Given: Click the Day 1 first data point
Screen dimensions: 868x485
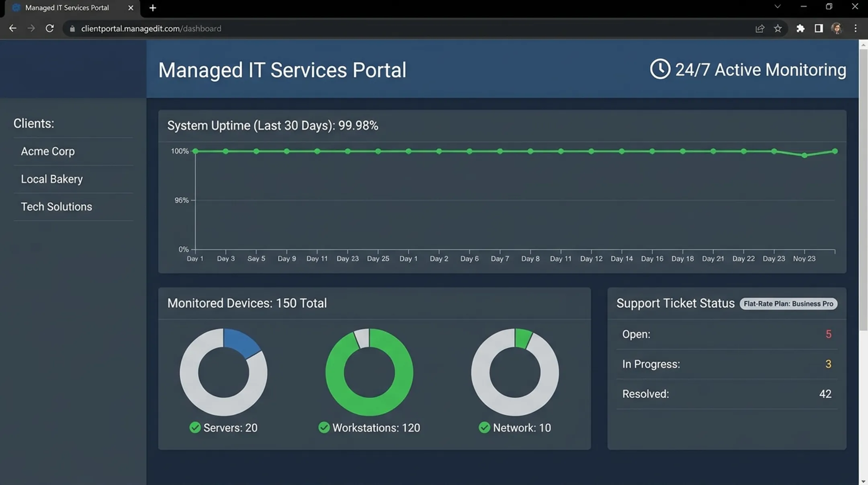Looking at the screenshot, I should point(195,151).
